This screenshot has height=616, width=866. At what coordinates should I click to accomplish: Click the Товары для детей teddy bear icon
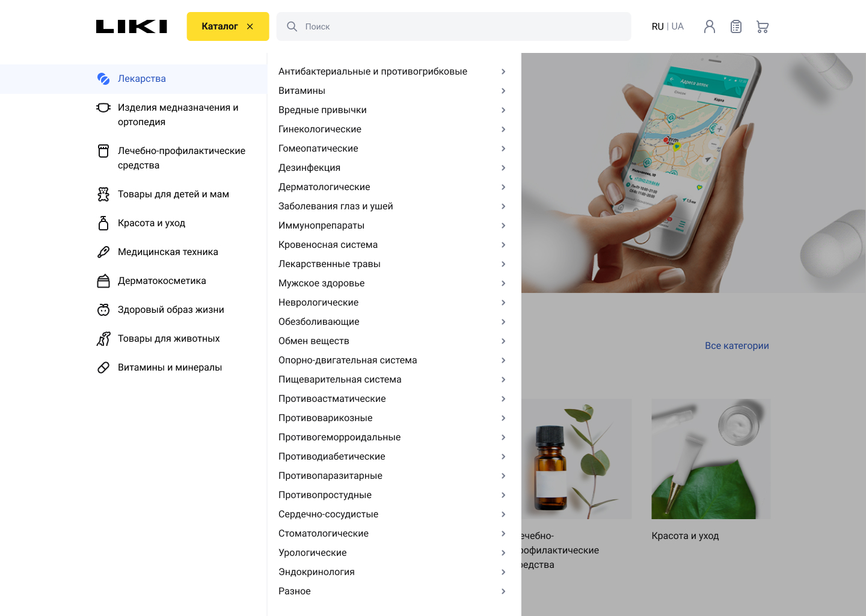point(103,194)
